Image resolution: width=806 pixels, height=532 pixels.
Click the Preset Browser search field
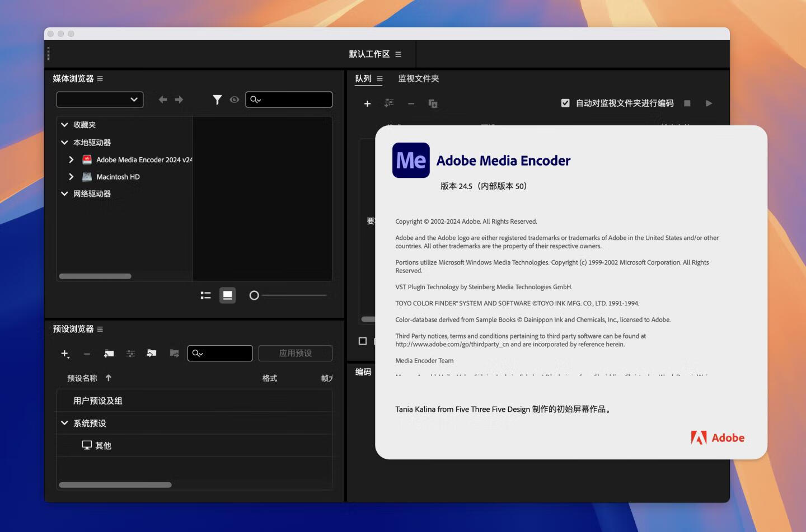pyautogui.click(x=220, y=353)
